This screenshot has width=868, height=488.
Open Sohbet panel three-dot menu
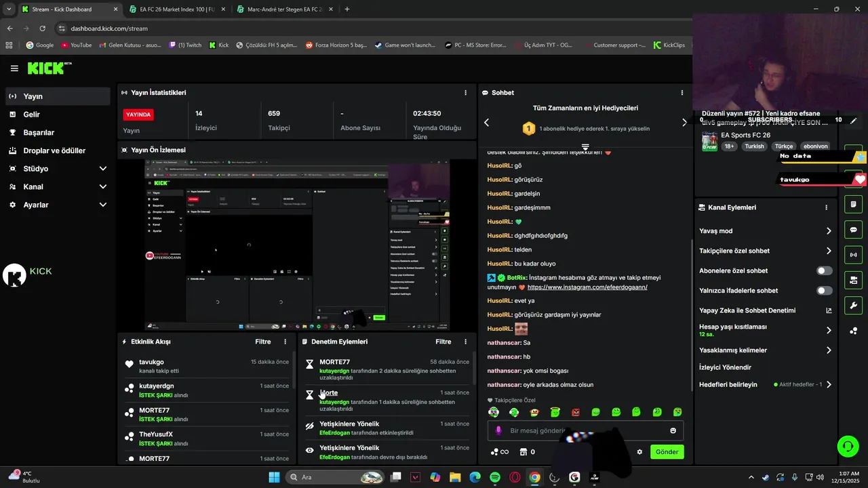(x=682, y=93)
